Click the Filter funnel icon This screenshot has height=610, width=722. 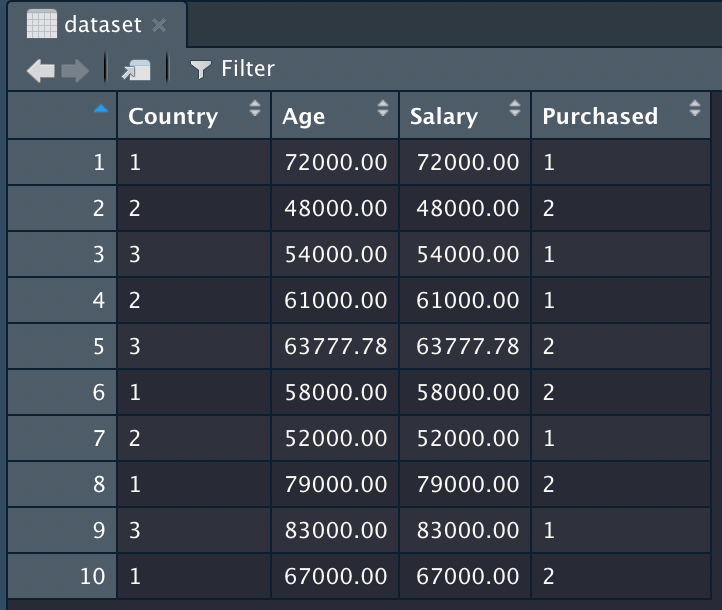pyautogui.click(x=201, y=70)
